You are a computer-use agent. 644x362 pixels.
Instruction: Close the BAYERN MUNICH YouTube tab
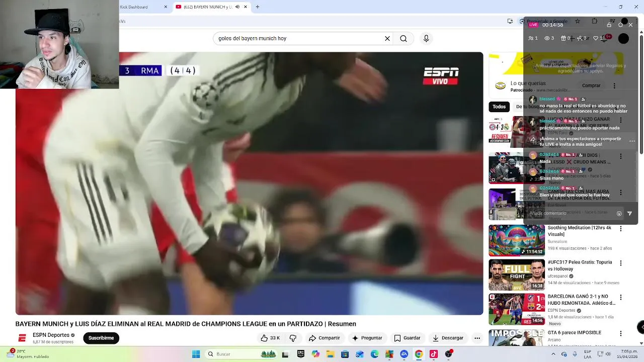[246, 7]
